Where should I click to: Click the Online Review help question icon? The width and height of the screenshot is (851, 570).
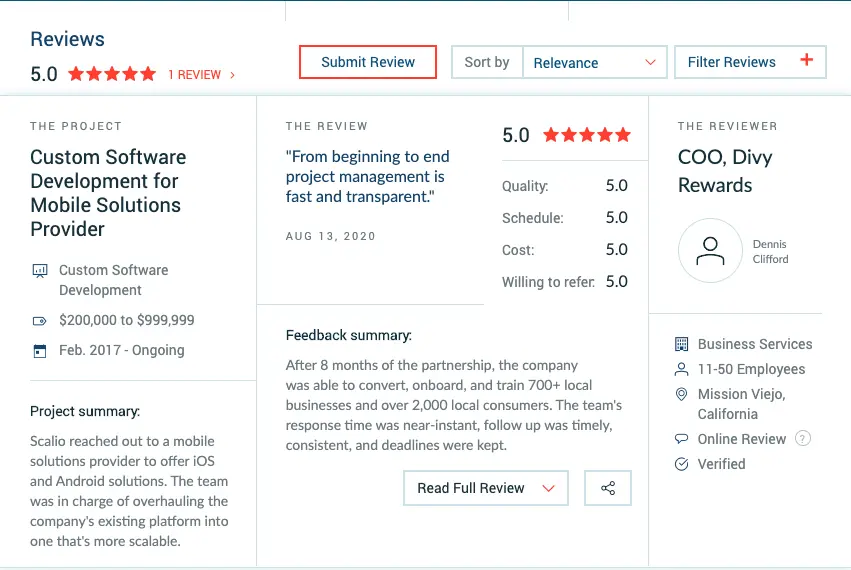click(x=802, y=439)
